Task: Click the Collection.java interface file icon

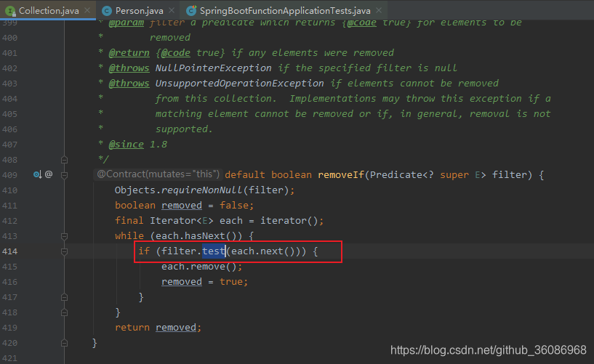Action: pyautogui.click(x=10, y=11)
